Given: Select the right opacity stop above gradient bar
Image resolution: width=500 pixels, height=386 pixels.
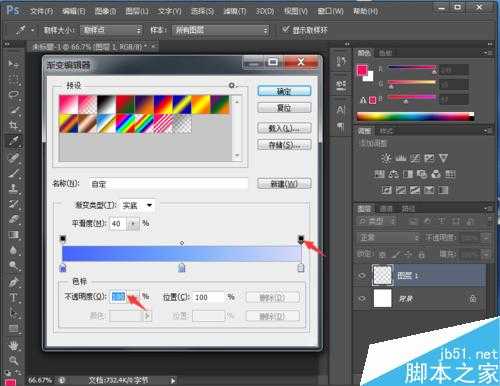Looking at the screenshot, I should point(301,239).
